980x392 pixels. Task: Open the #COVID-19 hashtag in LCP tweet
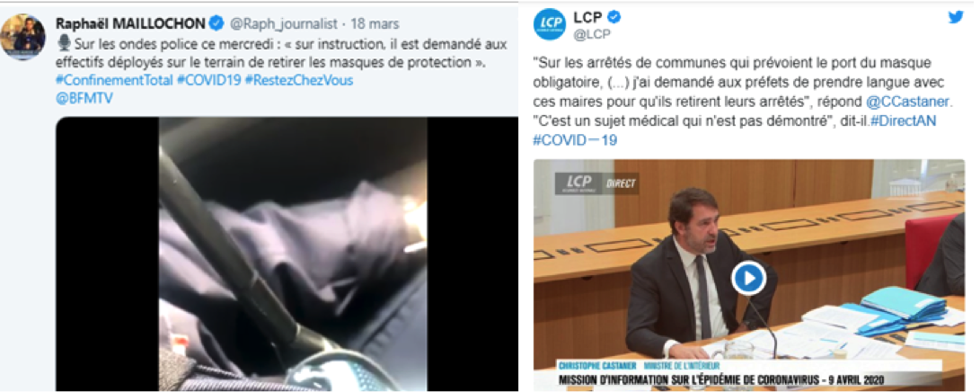pyautogui.click(x=575, y=140)
